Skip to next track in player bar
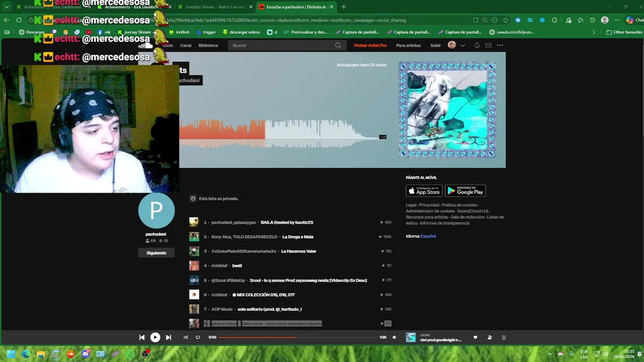 point(169,337)
